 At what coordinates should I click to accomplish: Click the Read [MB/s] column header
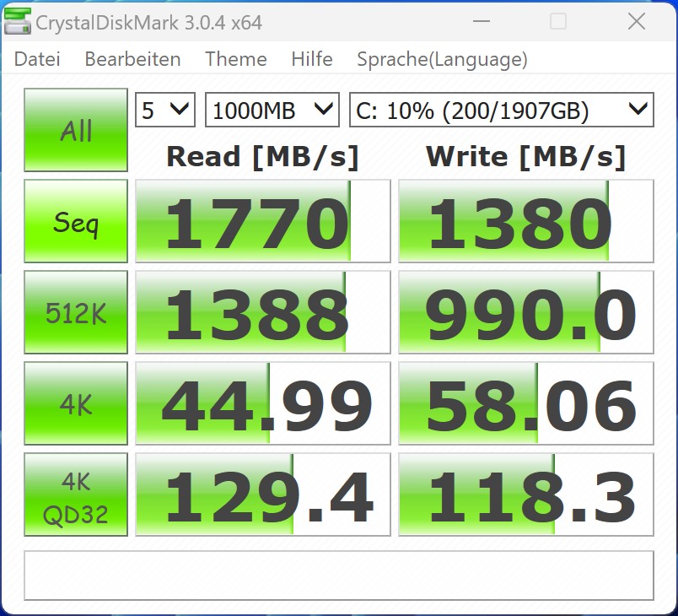coord(262,157)
